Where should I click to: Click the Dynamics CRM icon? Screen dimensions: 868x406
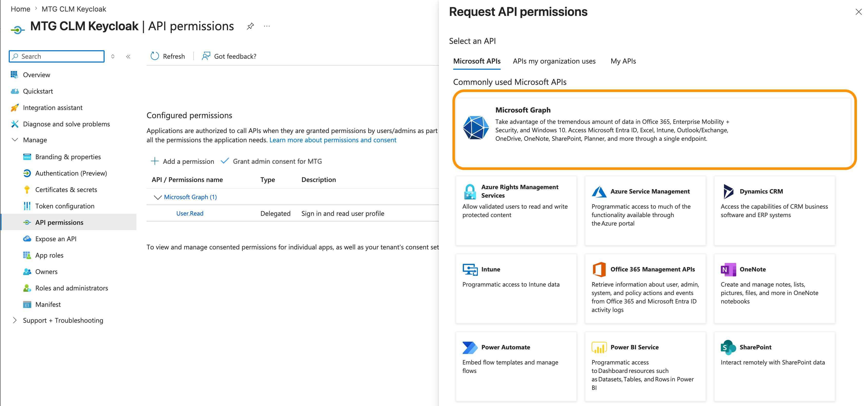click(x=728, y=191)
